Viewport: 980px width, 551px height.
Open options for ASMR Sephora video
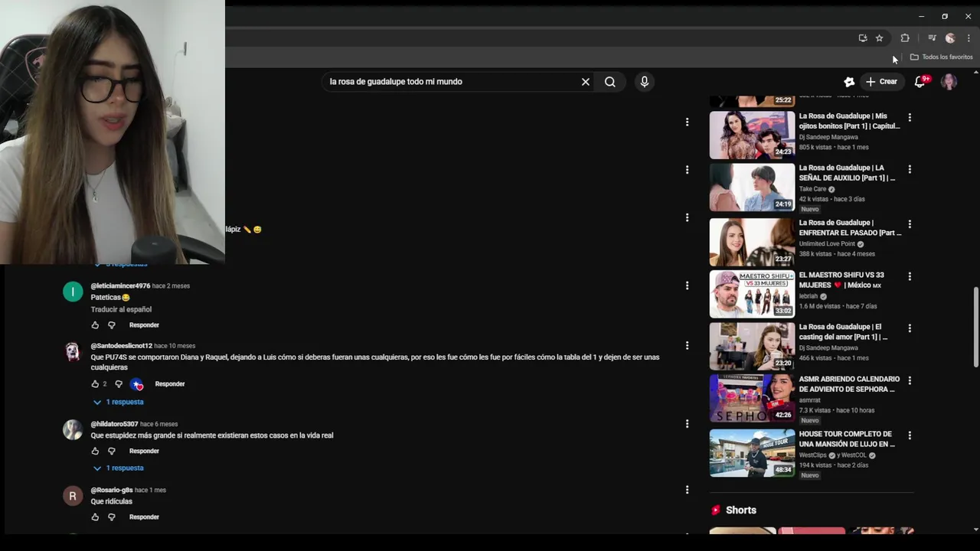click(910, 380)
